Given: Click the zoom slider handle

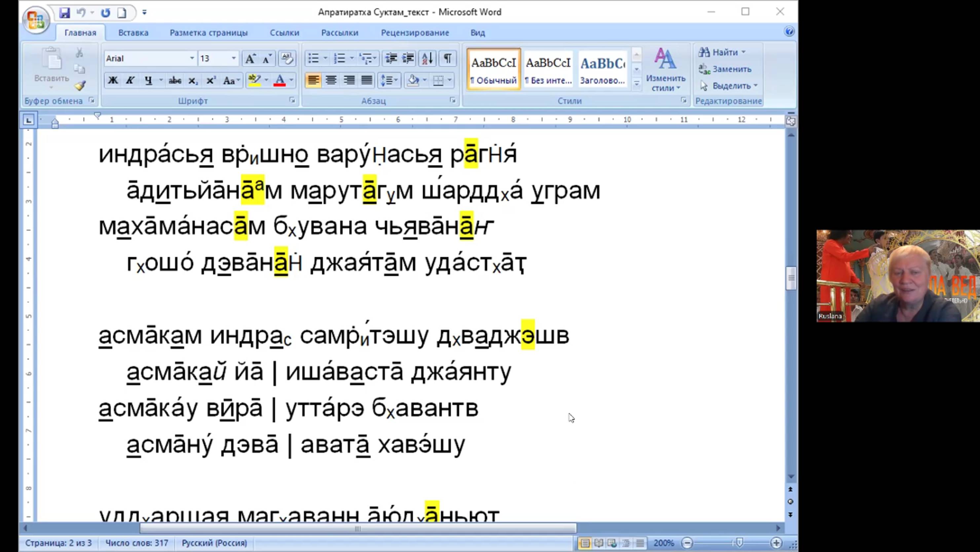Looking at the screenshot, I should [x=739, y=542].
